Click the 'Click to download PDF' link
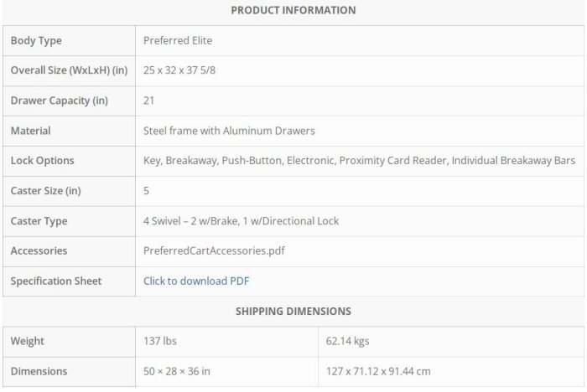Screen dimensions: 587x392 (x=196, y=281)
